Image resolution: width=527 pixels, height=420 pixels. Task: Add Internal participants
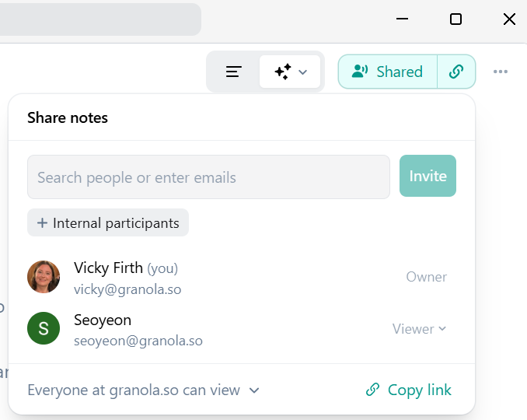pyautogui.click(x=108, y=223)
